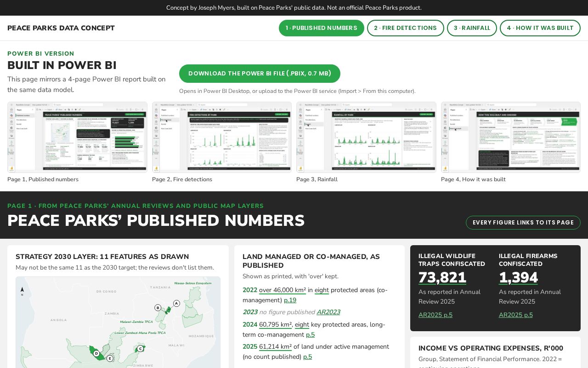
Task: Click the 'Page 1, Published numbers' caption text
Action: coord(43,179)
